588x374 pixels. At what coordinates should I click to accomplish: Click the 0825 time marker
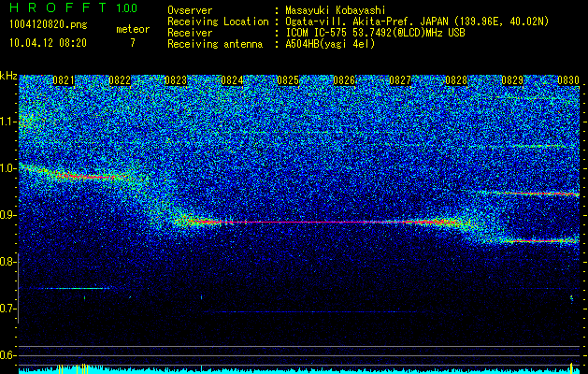(x=288, y=80)
